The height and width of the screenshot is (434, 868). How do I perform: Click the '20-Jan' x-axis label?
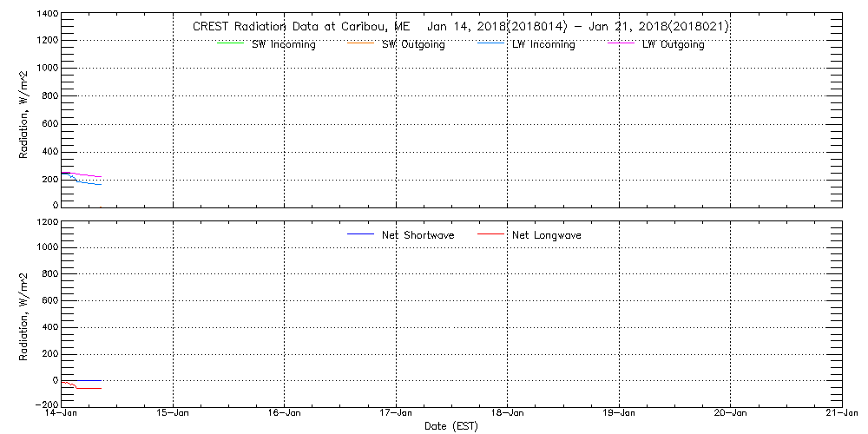[x=730, y=413]
